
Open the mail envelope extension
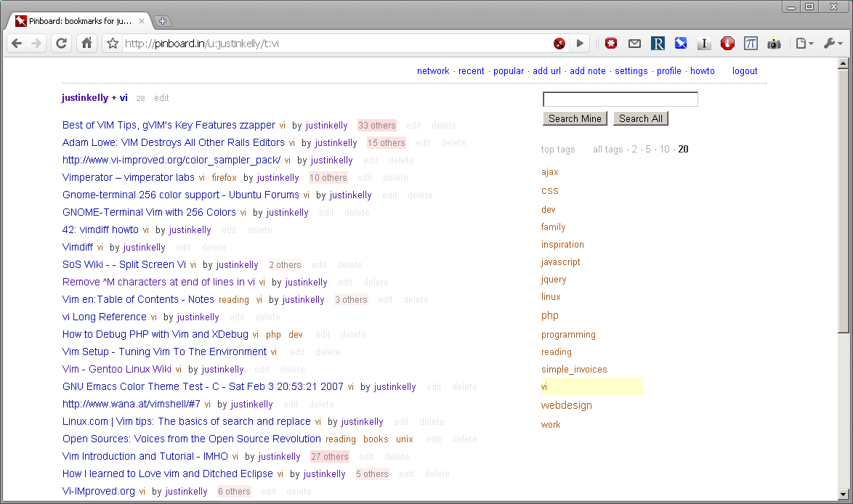tap(634, 44)
